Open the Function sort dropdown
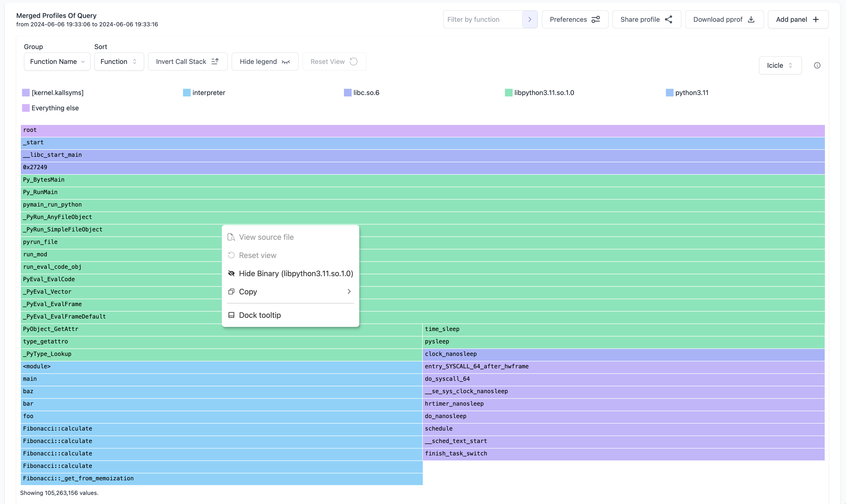The height and width of the screenshot is (504, 846). point(119,62)
